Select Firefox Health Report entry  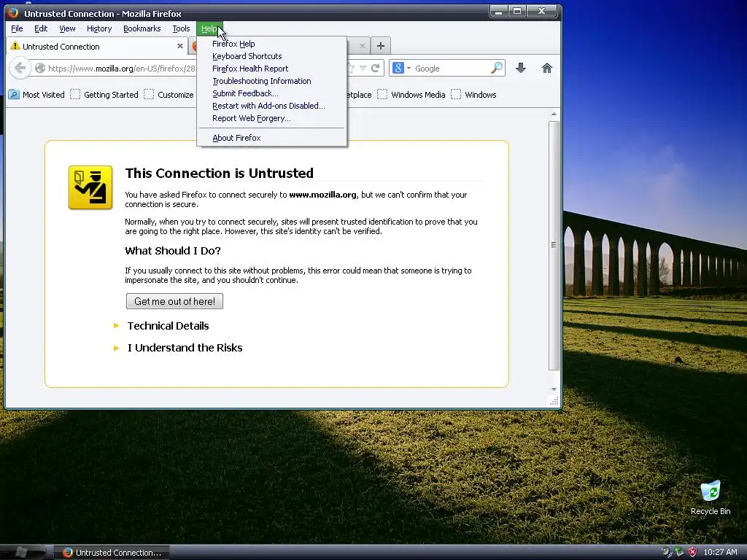[271, 69]
